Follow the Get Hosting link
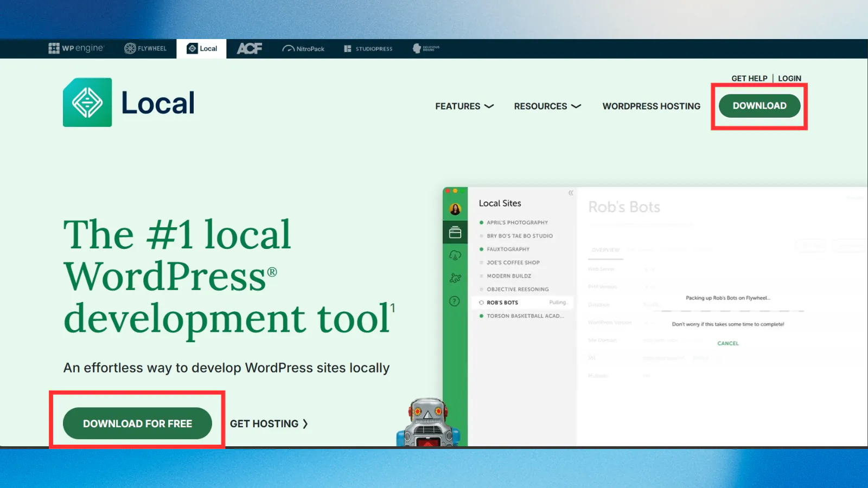 (x=269, y=423)
